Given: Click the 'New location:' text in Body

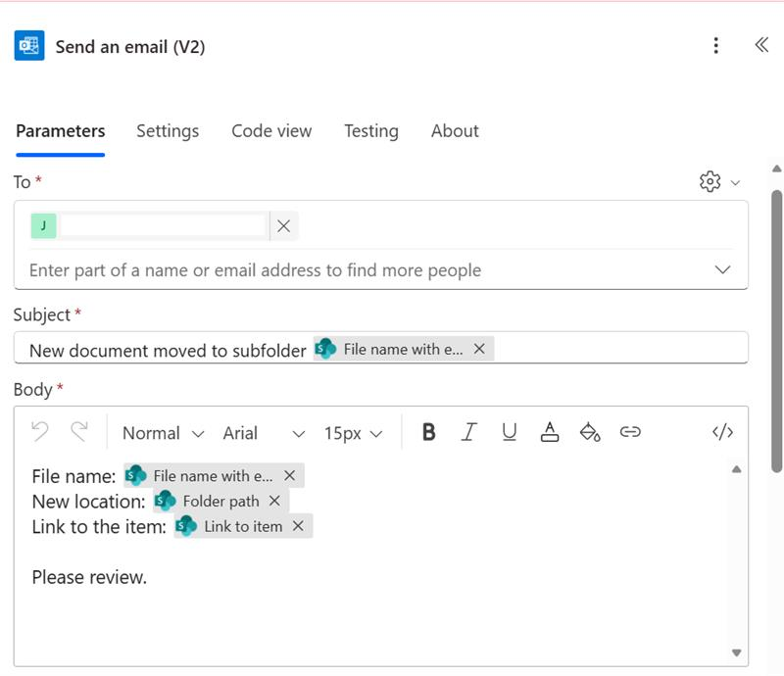Looking at the screenshot, I should pyautogui.click(x=88, y=502).
